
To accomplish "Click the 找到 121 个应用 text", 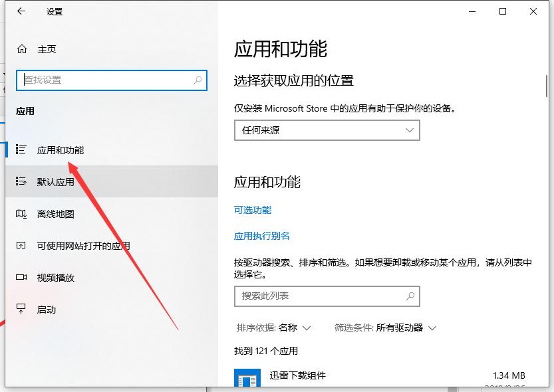I will click(266, 351).
